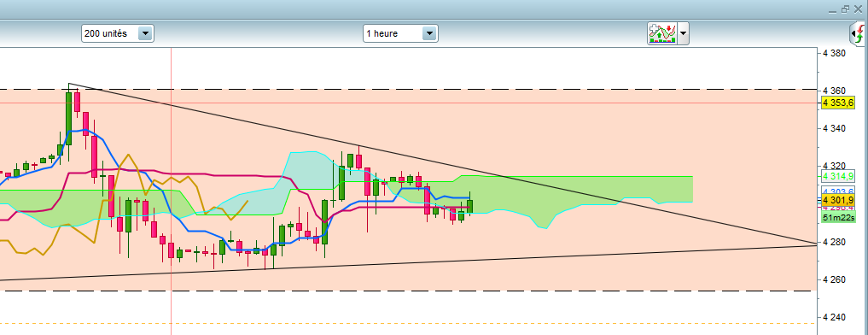Open the indicator button's dropdown arrow
Screen dimensions: 868x335
click(684, 33)
